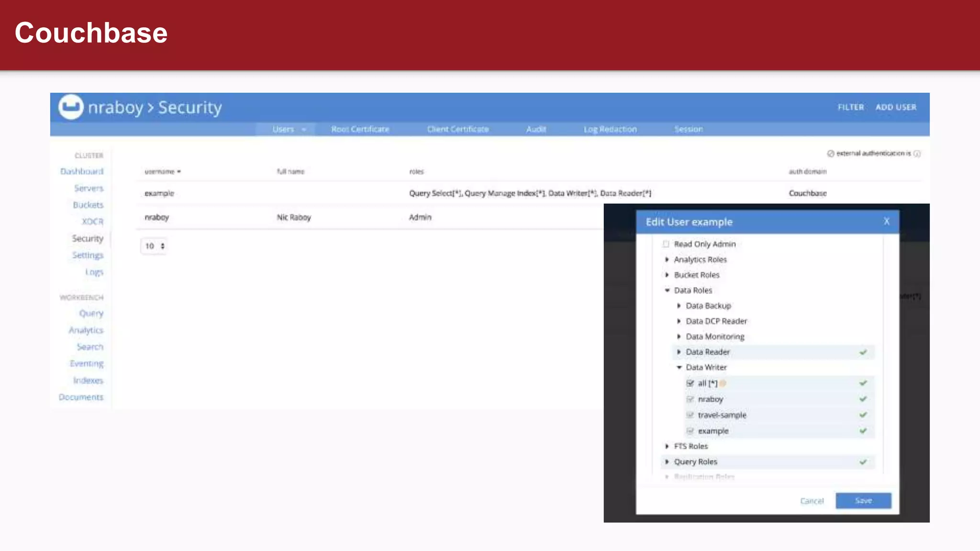Image resolution: width=980 pixels, height=551 pixels.
Task: Save the edited user roles
Action: tap(863, 500)
